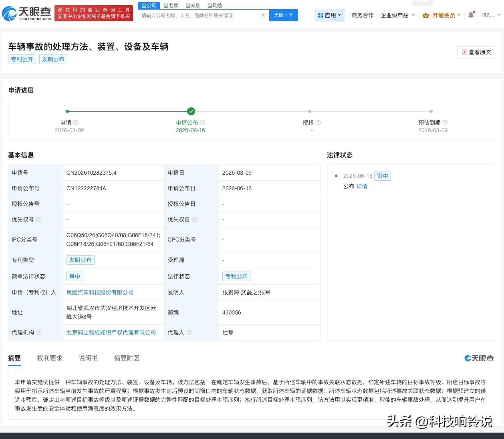This screenshot has width=504, height=439.
Task: Click the 预估到期 progress dot
Action: [x=431, y=111]
